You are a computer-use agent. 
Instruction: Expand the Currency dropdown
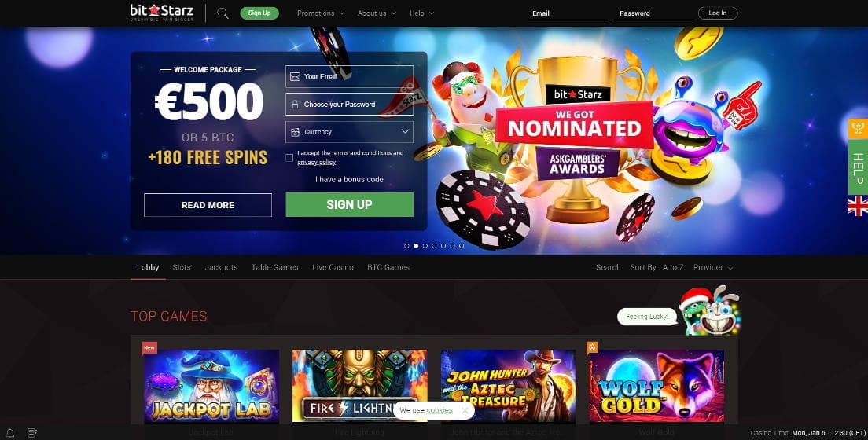click(x=349, y=132)
